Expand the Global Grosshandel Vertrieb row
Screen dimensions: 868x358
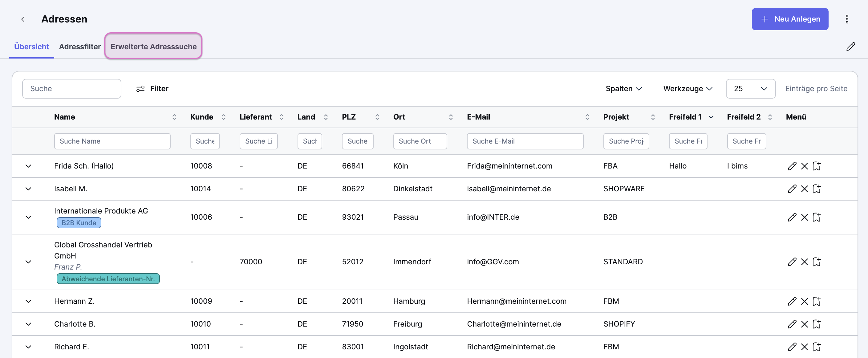[28, 262]
